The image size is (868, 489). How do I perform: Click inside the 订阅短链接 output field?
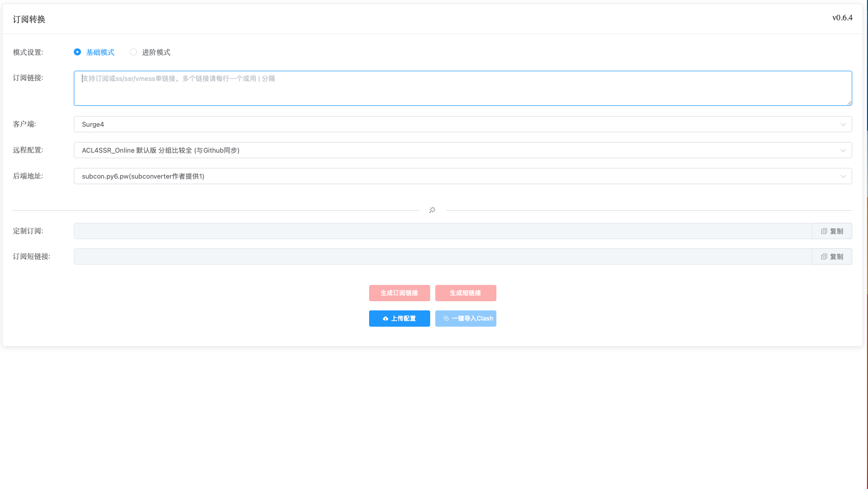pos(442,256)
